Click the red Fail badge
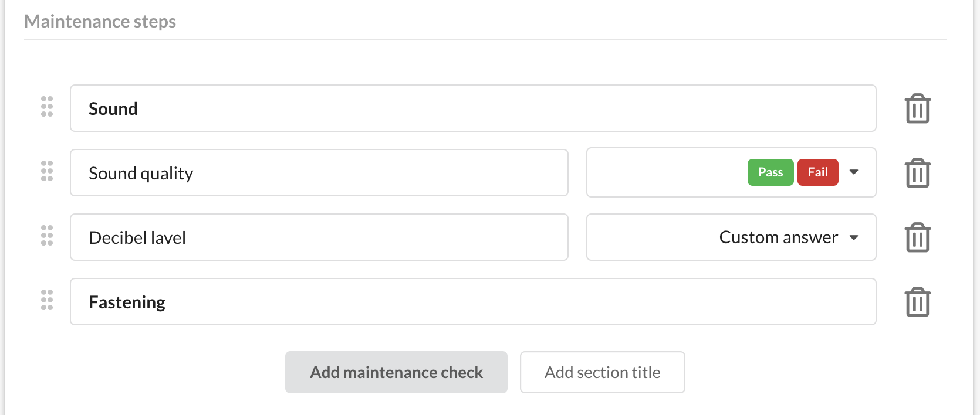Screen dimensions: 980x415 pos(817,172)
